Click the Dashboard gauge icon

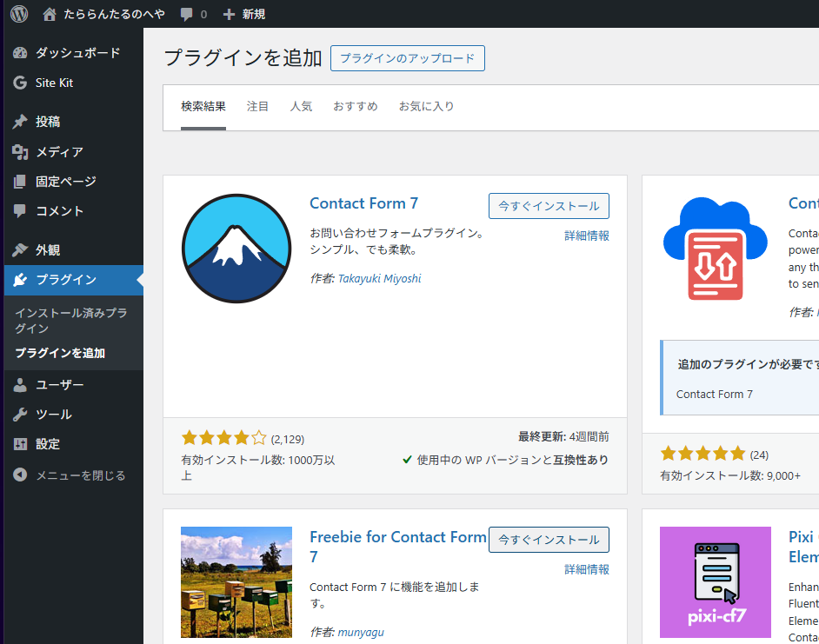click(x=20, y=53)
